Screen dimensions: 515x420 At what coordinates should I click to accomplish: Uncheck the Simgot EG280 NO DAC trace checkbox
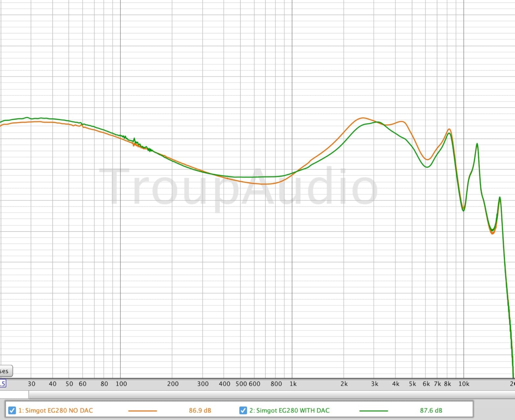coord(12,410)
